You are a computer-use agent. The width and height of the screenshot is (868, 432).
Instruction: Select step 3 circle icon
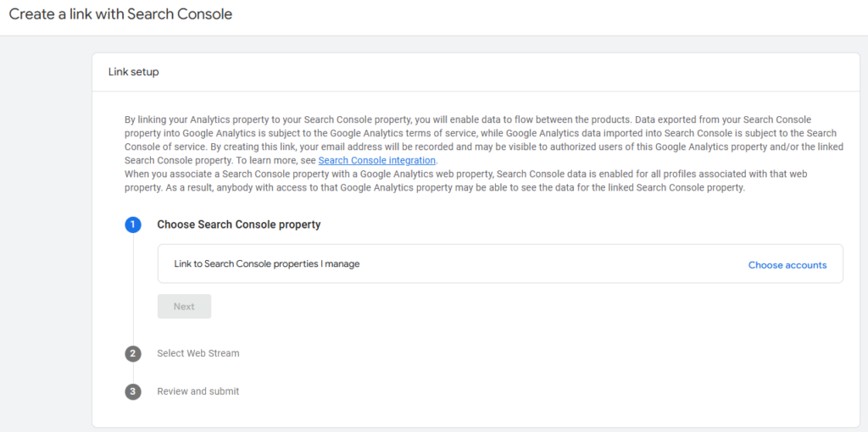click(133, 391)
